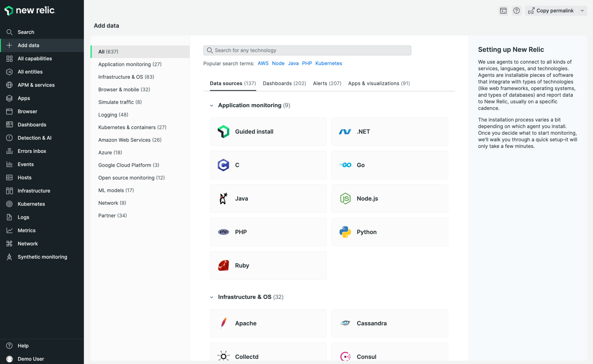Collapse the Infrastructure & OS section
593x364 pixels.
tap(211, 297)
